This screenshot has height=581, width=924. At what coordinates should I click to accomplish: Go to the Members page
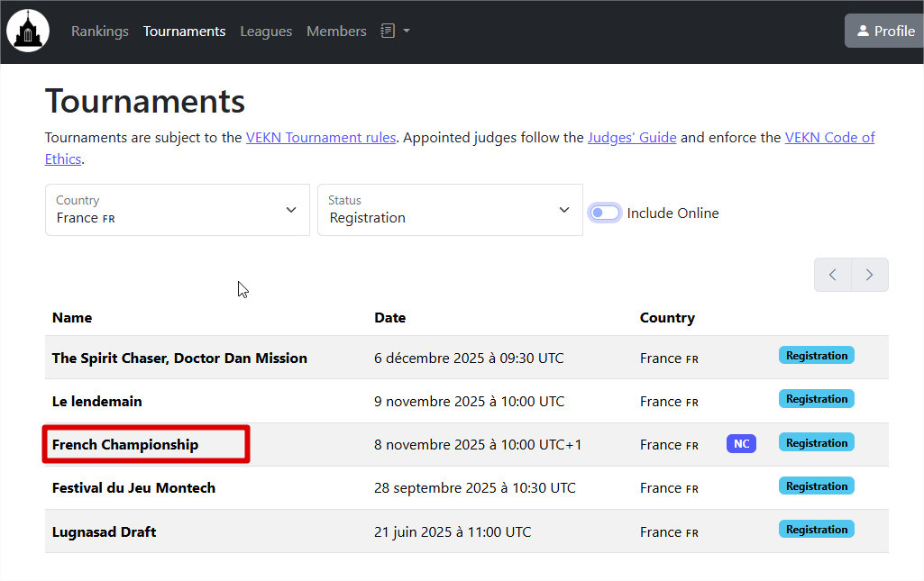[x=336, y=32]
